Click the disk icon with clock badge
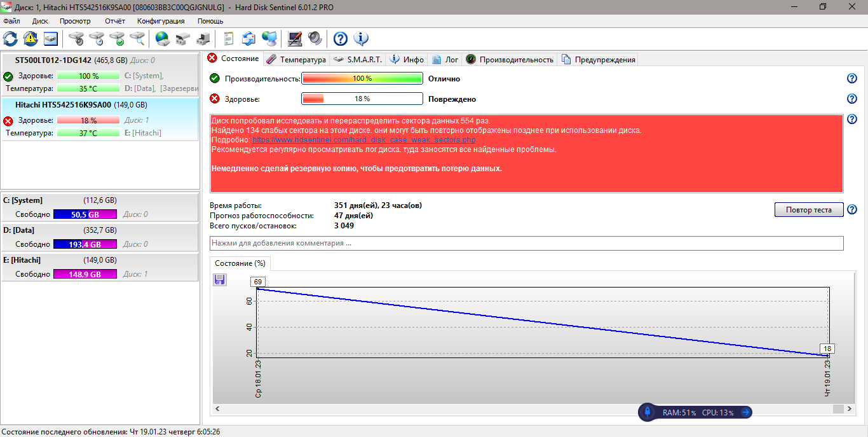This screenshot has height=437, width=868. (97, 39)
